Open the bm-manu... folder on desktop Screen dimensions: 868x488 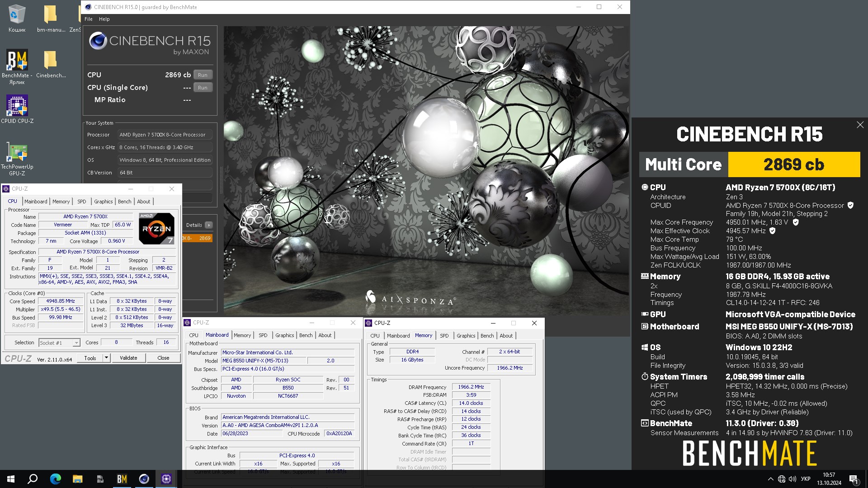[x=51, y=18]
